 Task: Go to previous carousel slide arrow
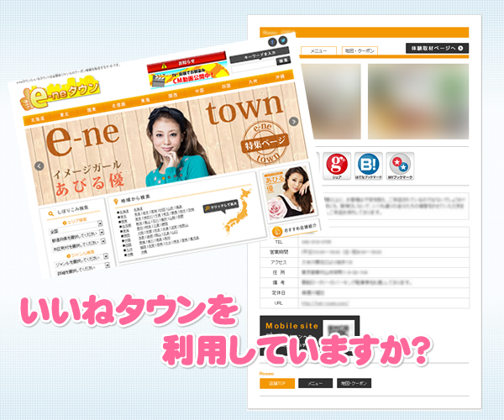[39, 166]
